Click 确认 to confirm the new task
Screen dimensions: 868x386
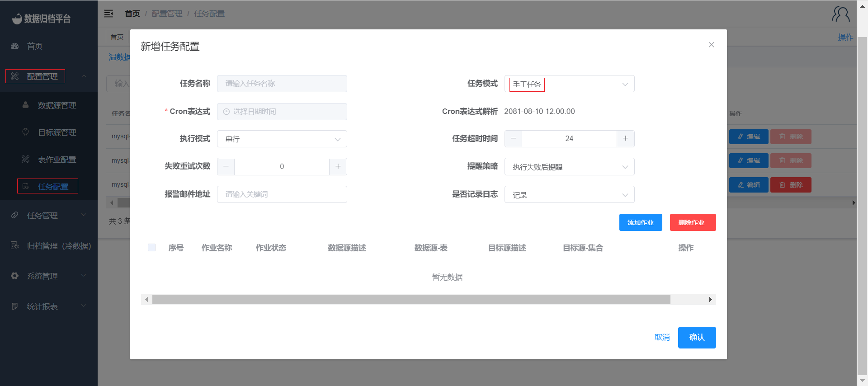pos(697,337)
